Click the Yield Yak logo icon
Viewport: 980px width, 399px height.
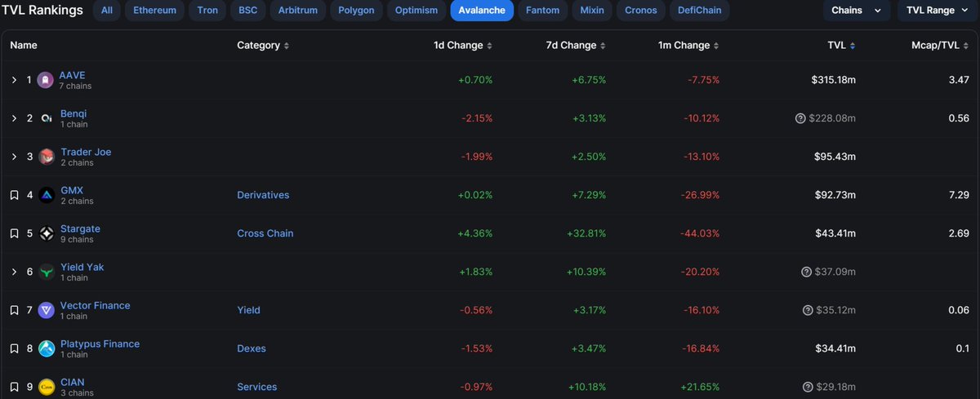coord(46,272)
